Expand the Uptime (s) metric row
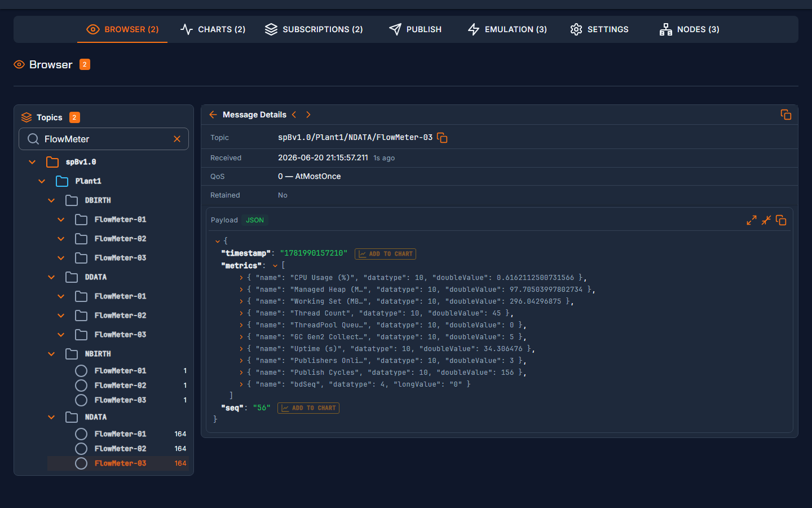Image resolution: width=812 pixels, height=508 pixels. pyautogui.click(x=241, y=349)
